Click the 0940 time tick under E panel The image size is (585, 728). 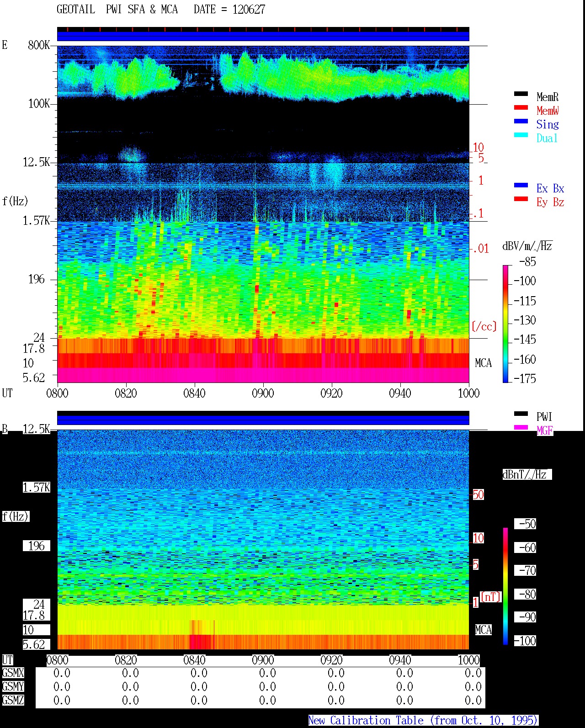pos(400,393)
